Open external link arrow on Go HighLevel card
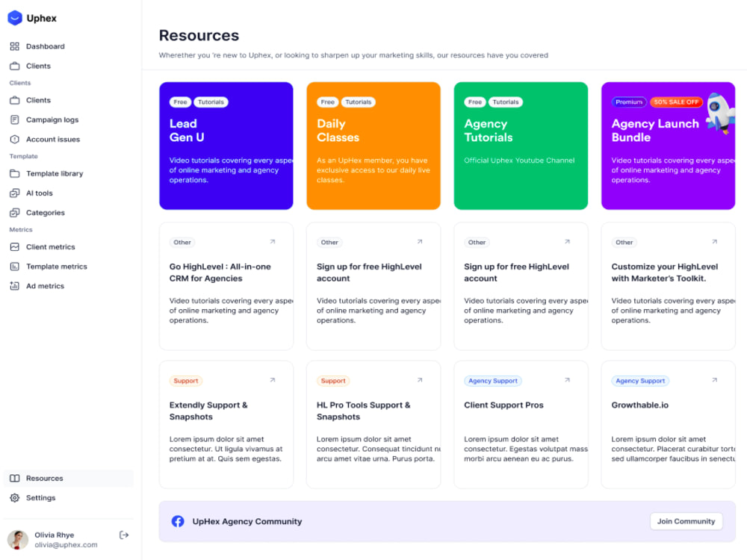This screenshot has width=747, height=560. [x=273, y=242]
